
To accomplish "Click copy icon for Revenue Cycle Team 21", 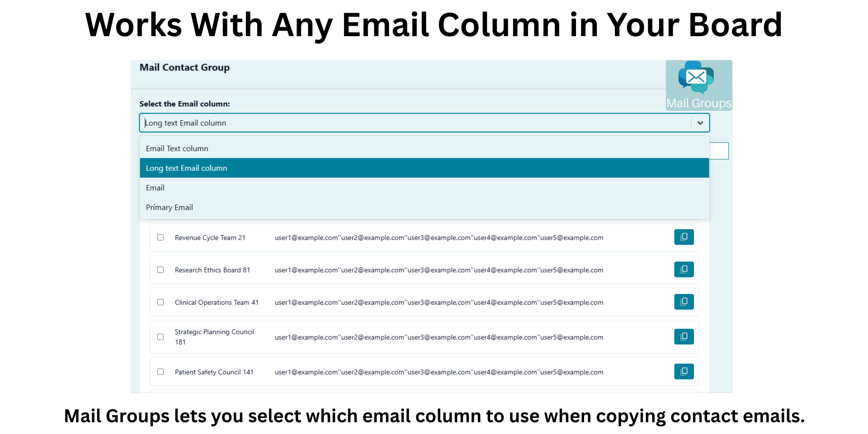I will [684, 237].
